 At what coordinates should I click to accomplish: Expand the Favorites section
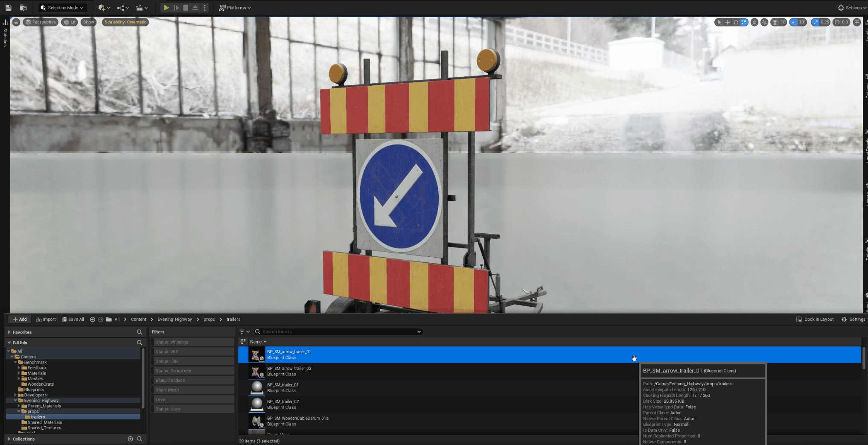9,332
